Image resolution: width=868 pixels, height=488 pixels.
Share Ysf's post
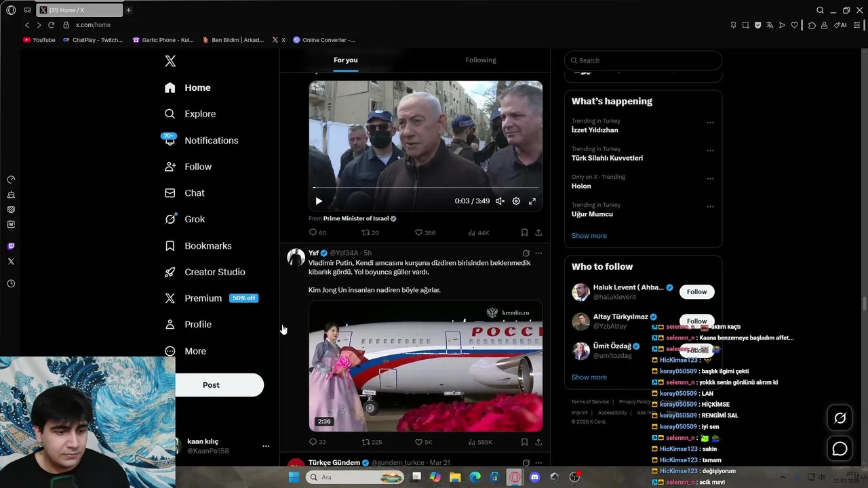click(538, 442)
